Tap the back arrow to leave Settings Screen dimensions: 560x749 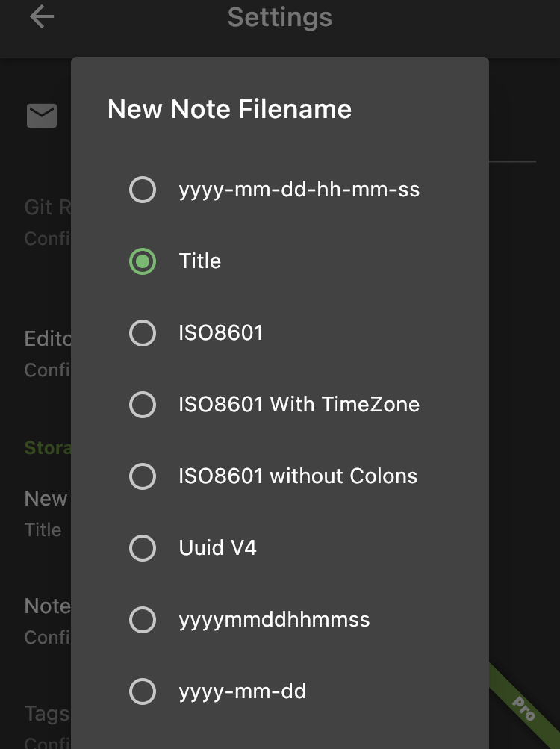click(42, 16)
